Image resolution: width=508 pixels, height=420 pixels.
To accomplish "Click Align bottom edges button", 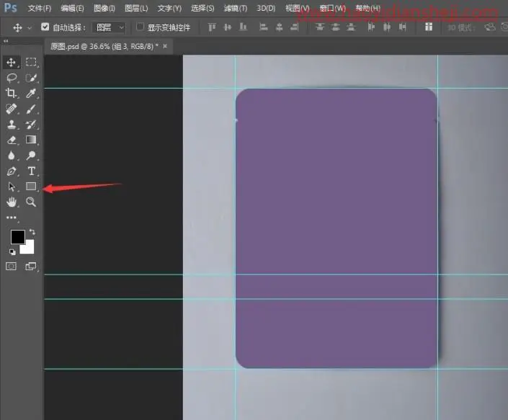I will tap(243, 27).
